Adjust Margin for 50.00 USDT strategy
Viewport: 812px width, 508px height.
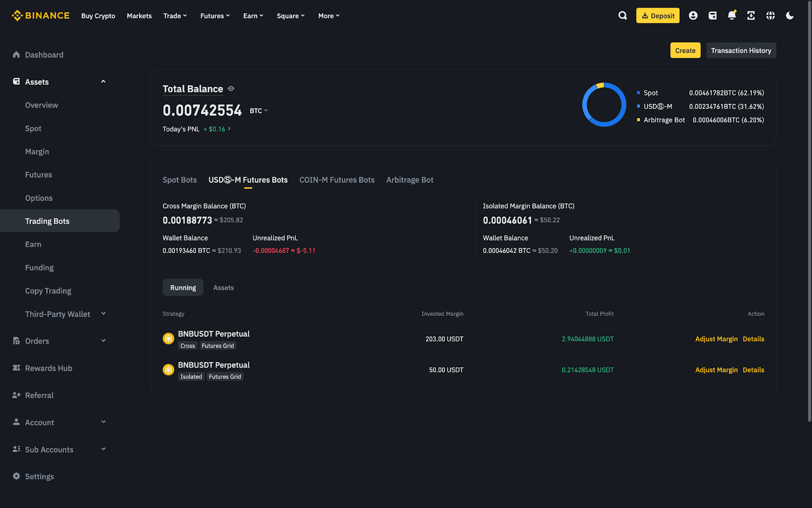coord(716,370)
